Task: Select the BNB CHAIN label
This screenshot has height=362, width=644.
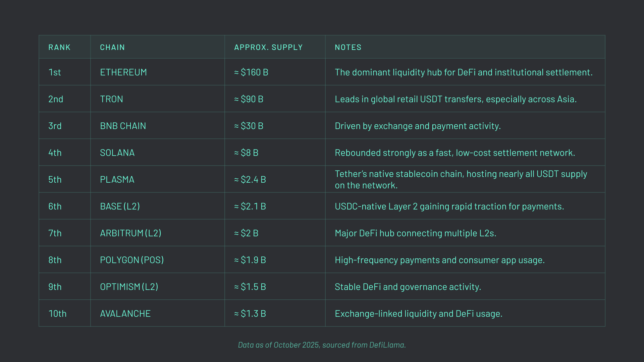Action: [x=123, y=126]
